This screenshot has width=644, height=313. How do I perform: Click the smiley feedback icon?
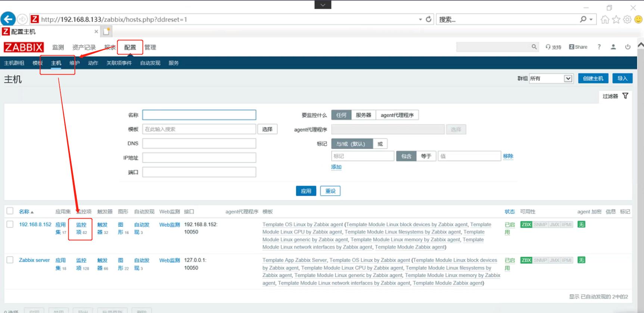point(638,19)
